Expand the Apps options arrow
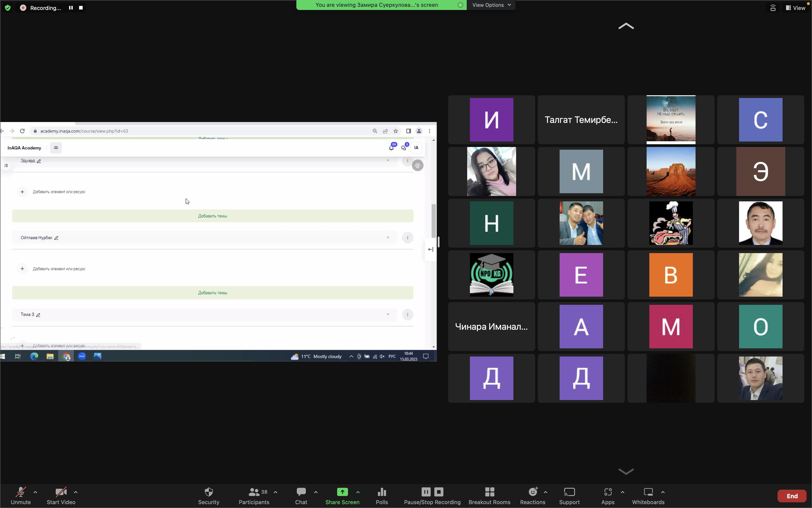812x508 pixels. [623, 492]
